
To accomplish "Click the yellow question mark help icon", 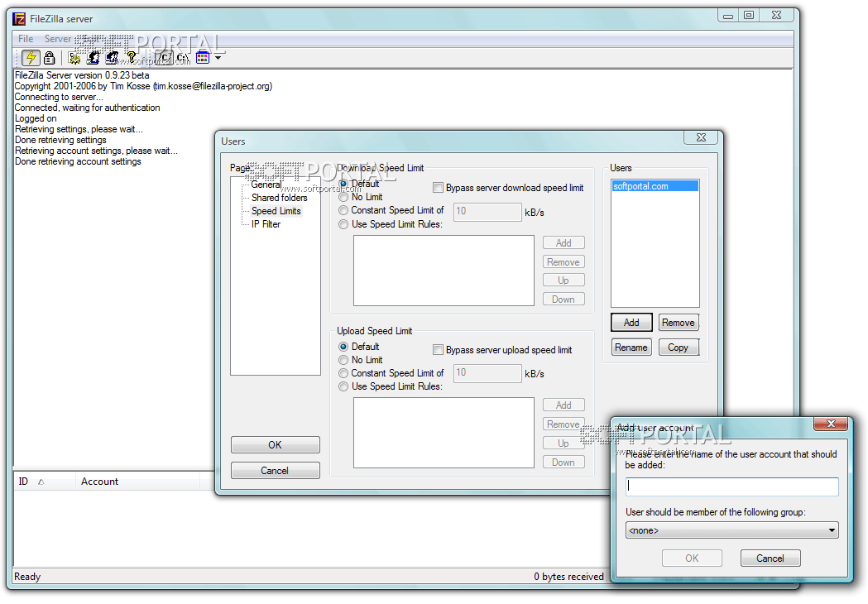I will [132, 57].
